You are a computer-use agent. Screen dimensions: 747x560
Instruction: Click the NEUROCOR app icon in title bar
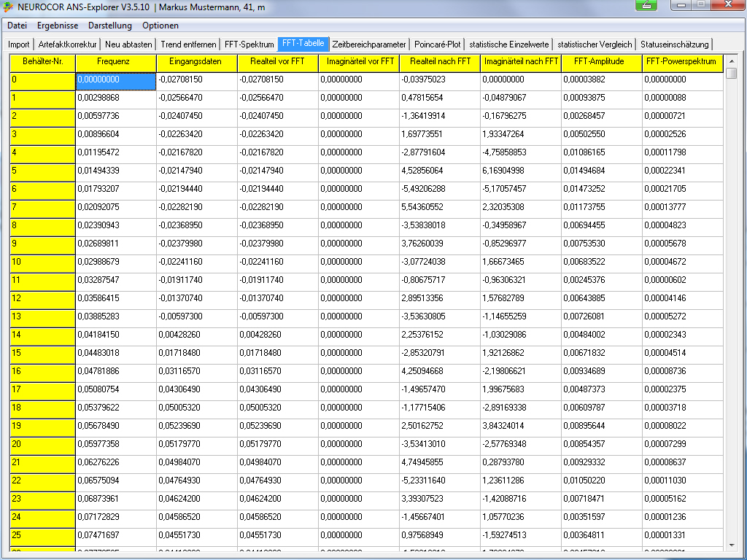[7, 7]
